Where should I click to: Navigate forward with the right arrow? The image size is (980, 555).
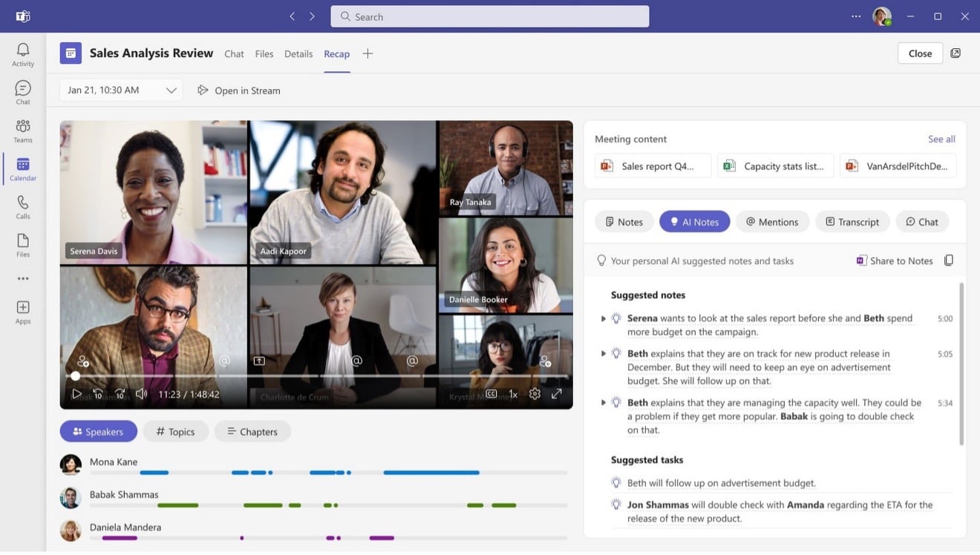pyautogui.click(x=312, y=16)
